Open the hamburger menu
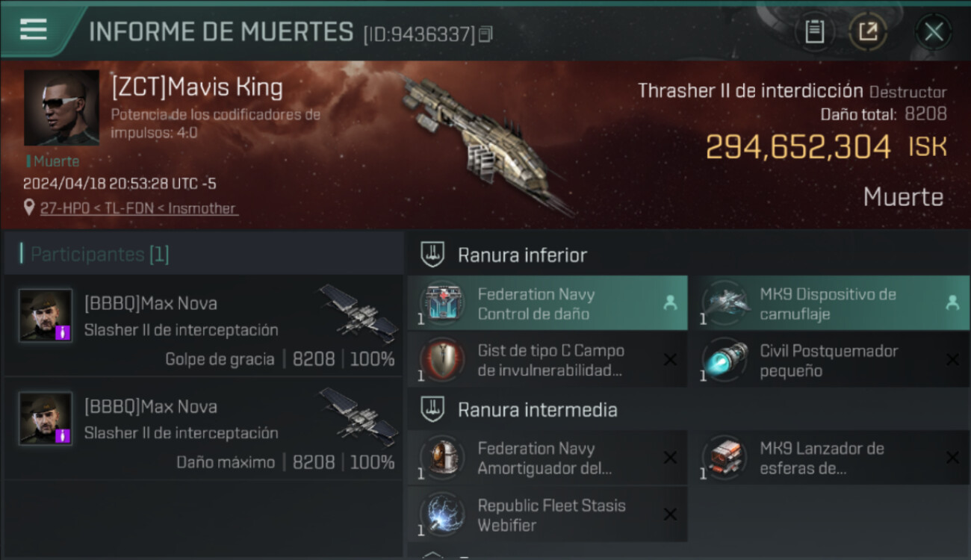The width and height of the screenshot is (971, 560). tap(34, 29)
